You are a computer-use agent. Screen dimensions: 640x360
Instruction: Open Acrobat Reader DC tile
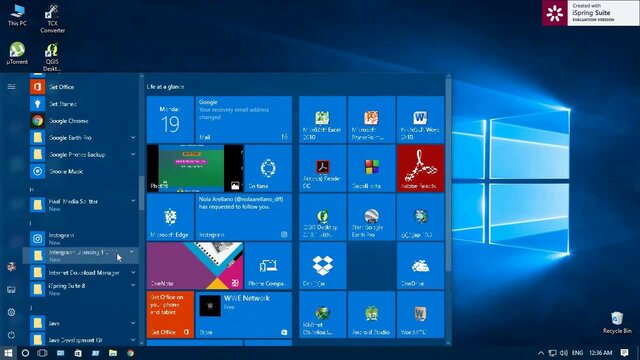(x=322, y=168)
